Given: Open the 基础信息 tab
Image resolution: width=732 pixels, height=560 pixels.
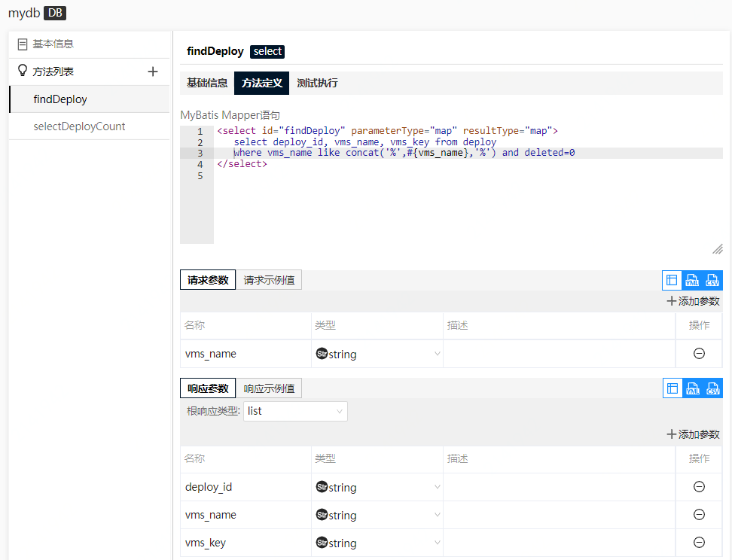Looking at the screenshot, I should pos(207,83).
